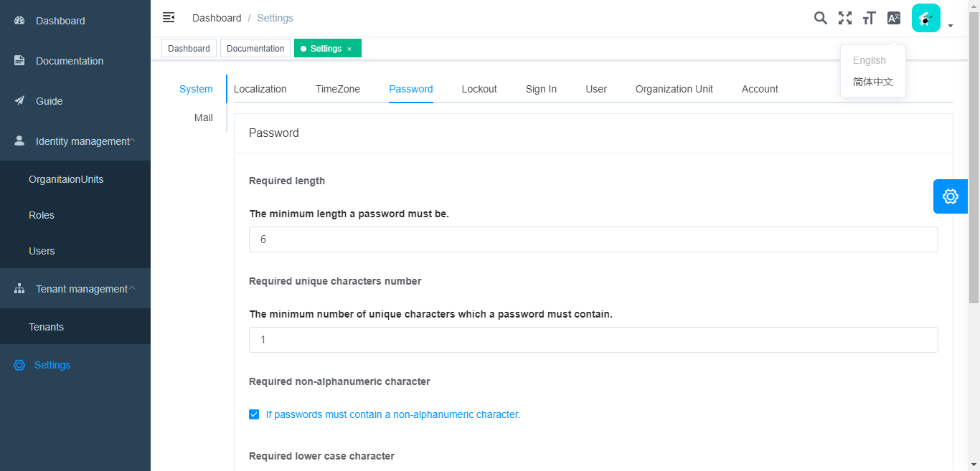The image size is (980, 471).
Task: Collapse the Tenant management menu
Action: coord(132,289)
